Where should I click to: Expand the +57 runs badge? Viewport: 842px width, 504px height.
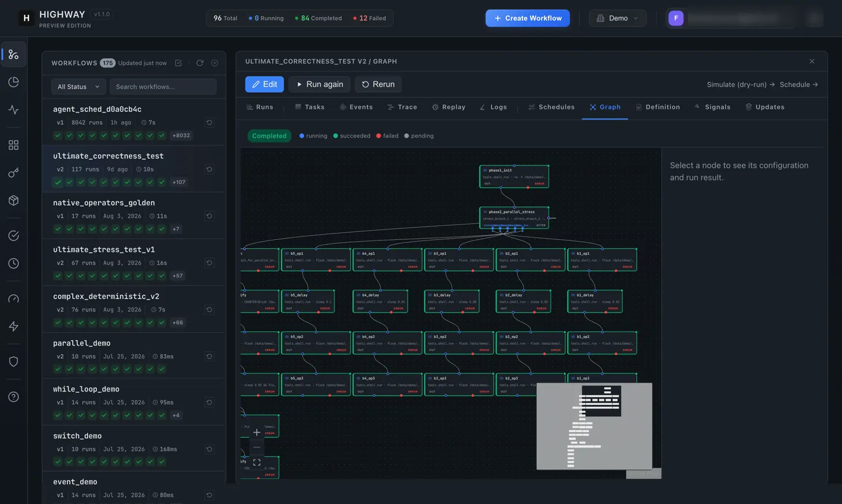[x=178, y=276]
